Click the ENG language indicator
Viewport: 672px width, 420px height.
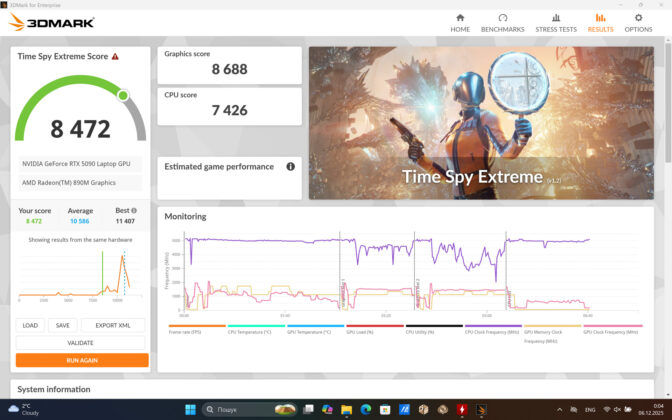(590, 410)
